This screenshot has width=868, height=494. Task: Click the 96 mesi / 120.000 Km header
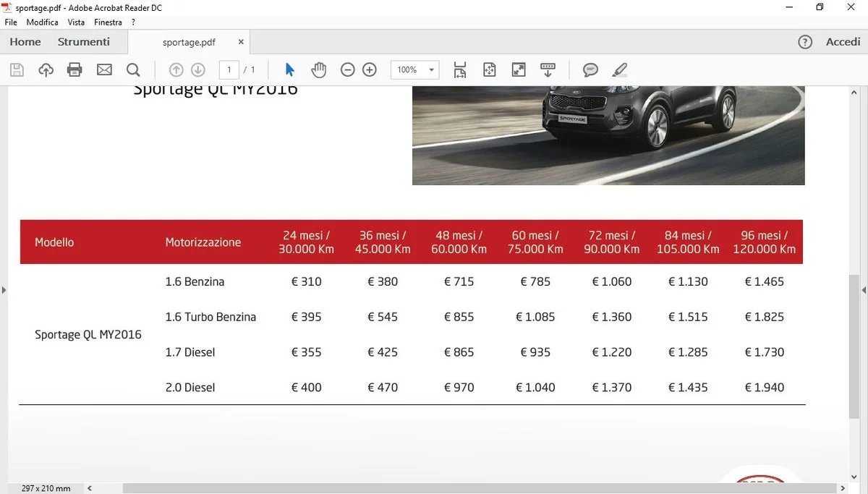[765, 242]
